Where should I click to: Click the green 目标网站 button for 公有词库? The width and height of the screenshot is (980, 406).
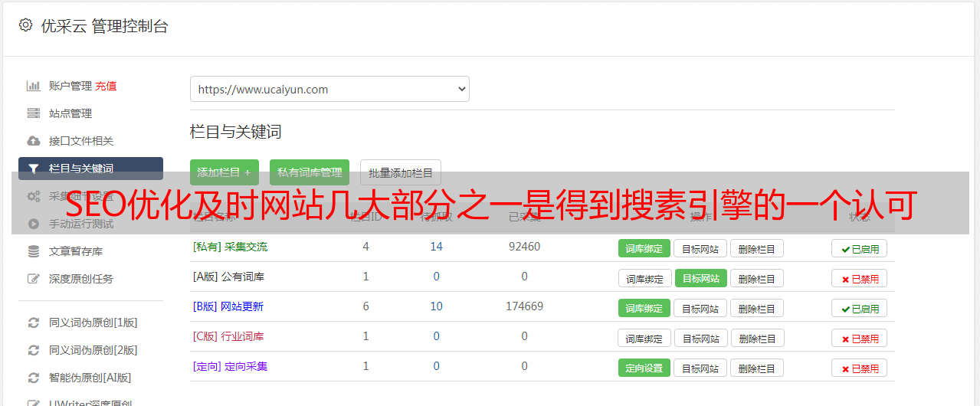(700, 278)
